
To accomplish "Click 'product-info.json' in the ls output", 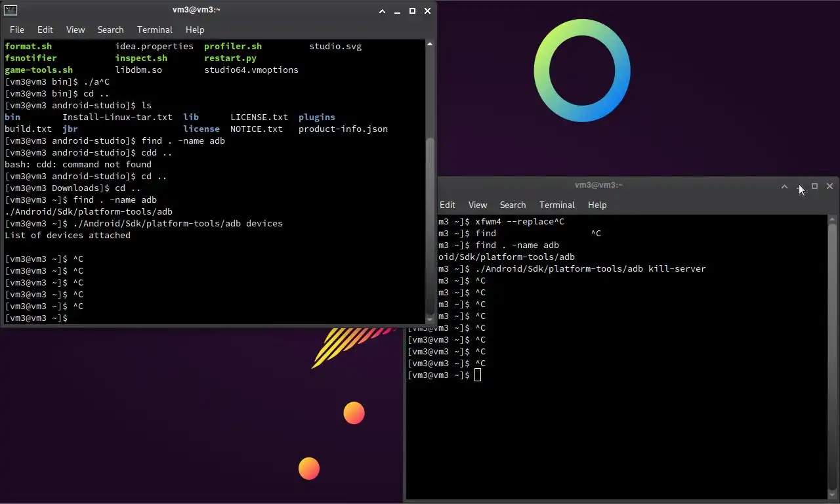I will [343, 129].
